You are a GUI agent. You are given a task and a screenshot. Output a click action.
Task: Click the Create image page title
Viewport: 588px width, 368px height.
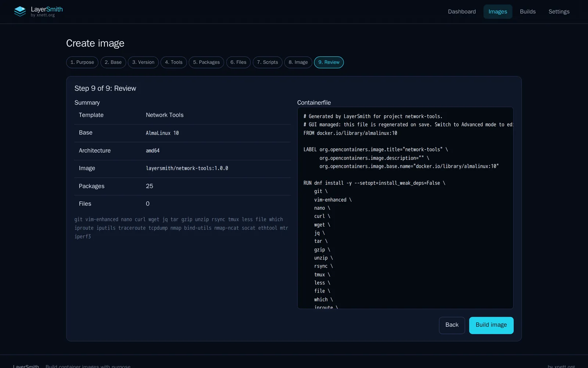click(x=95, y=43)
